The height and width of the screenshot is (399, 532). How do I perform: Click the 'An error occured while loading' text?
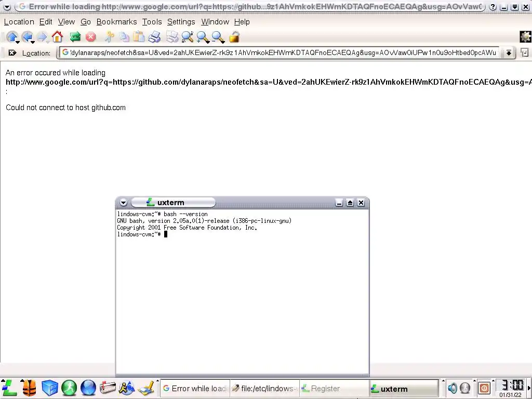tap(55, 73)
